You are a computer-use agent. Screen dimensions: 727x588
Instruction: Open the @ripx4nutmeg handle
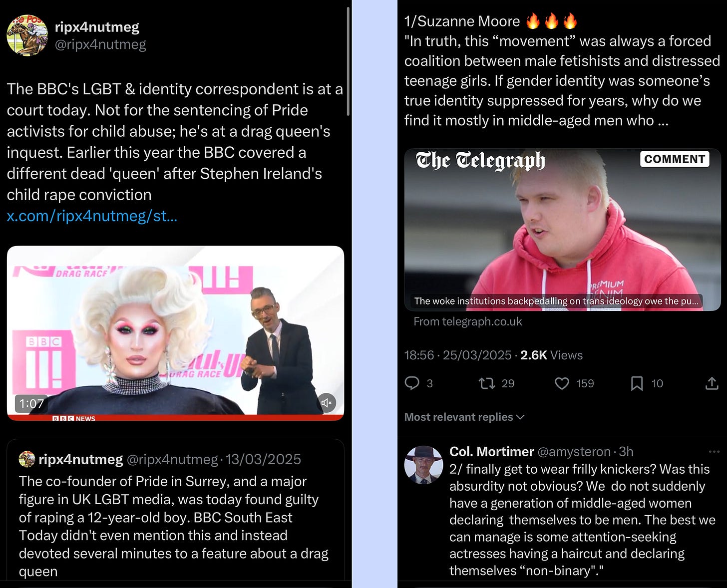pyautogui.click(x=100, y=44)
